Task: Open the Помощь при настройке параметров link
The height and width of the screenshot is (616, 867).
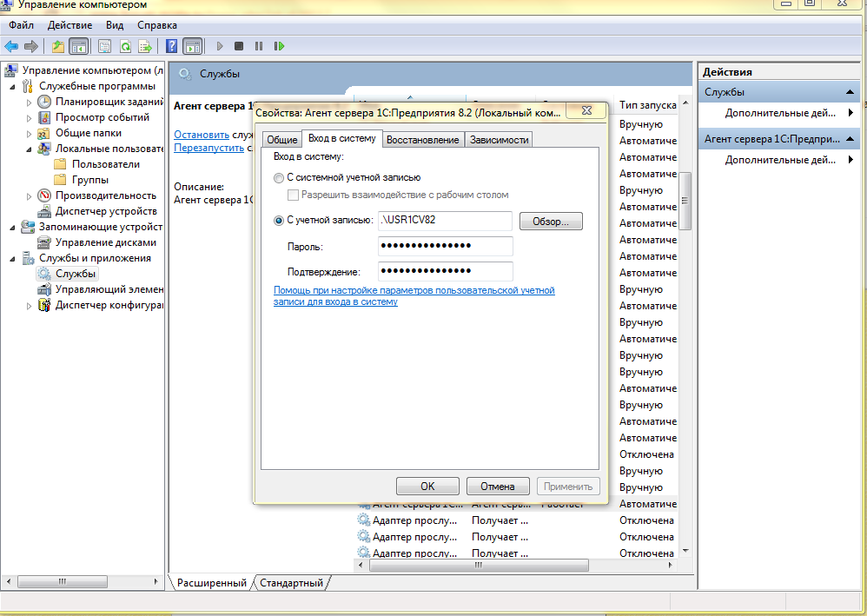Action: click(x=414, y=295)
